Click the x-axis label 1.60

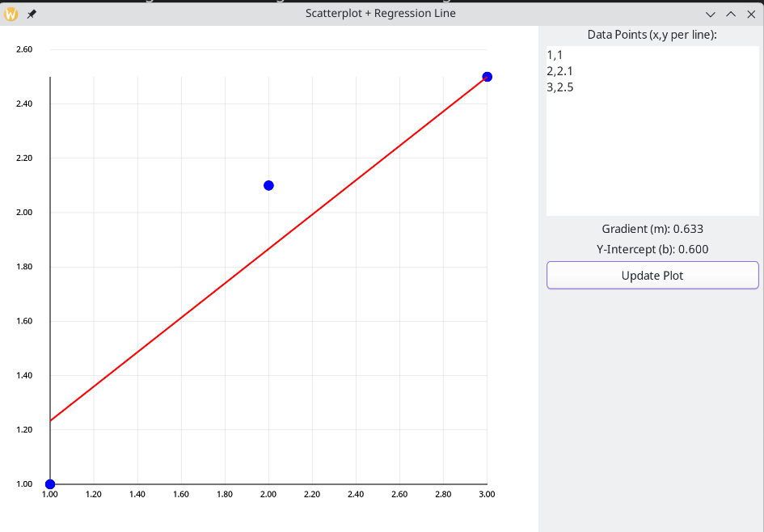(181, 495)
